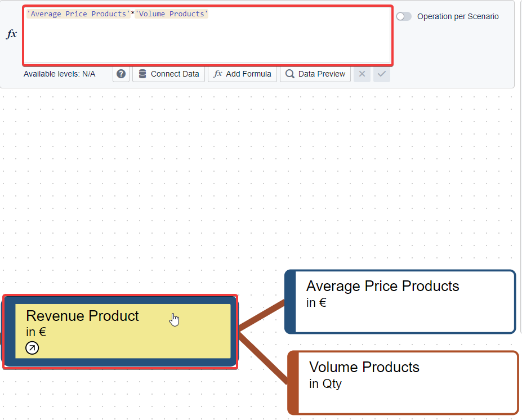Select the Volume Products node
The image size is (522, 420).
(x=407, y=383)
